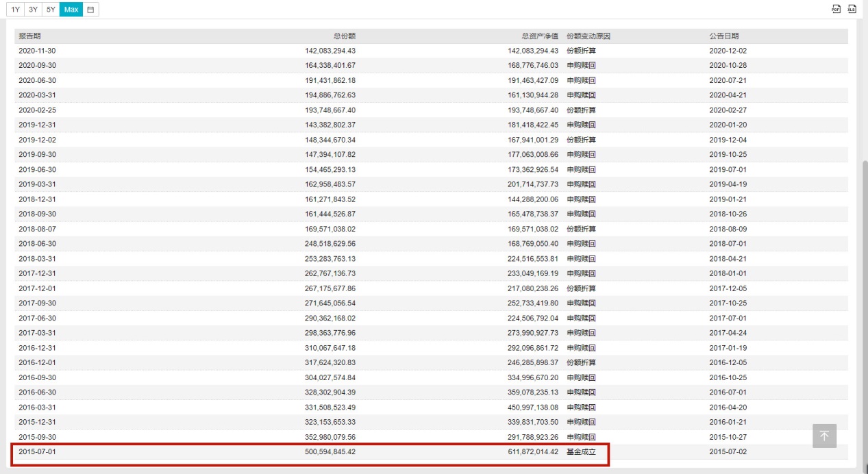The image size is (868, 474).
Task: Click the 总资产净值 column header
Action: pyautogui.click(x=540, y=36)
